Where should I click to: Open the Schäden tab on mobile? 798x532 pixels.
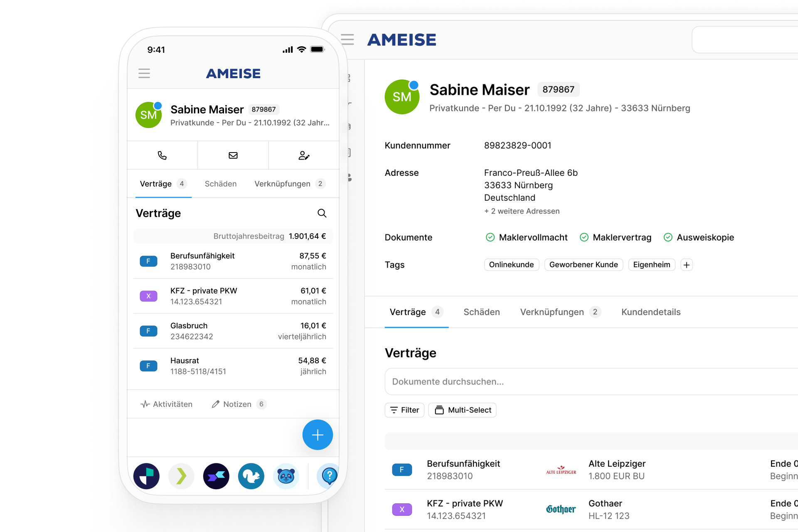pos(220,184)
